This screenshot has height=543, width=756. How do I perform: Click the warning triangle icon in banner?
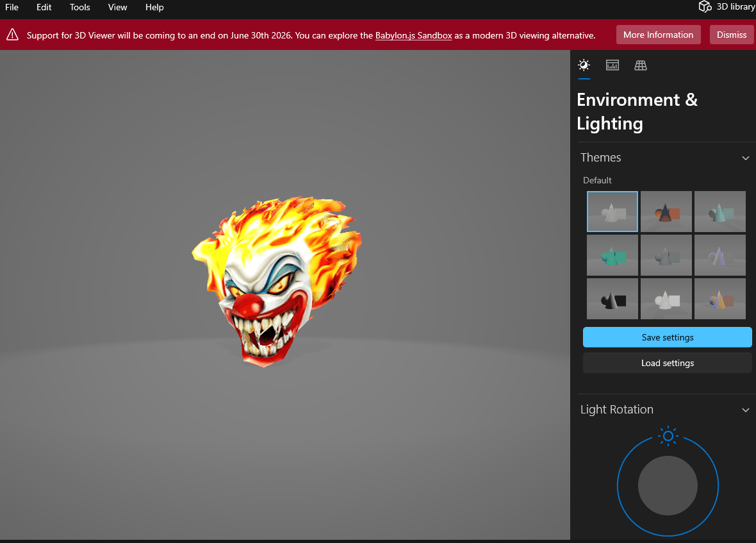[13, 35]
